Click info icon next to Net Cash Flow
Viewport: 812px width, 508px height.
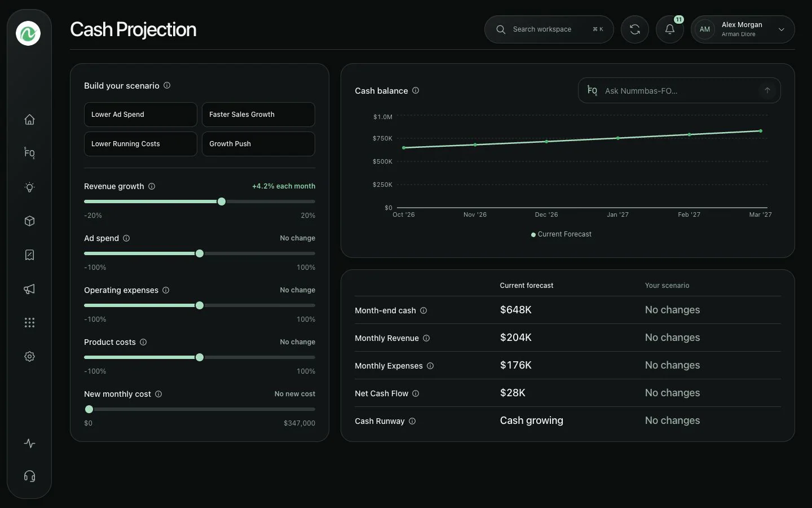pyautogui.click(x=416, y=393)
